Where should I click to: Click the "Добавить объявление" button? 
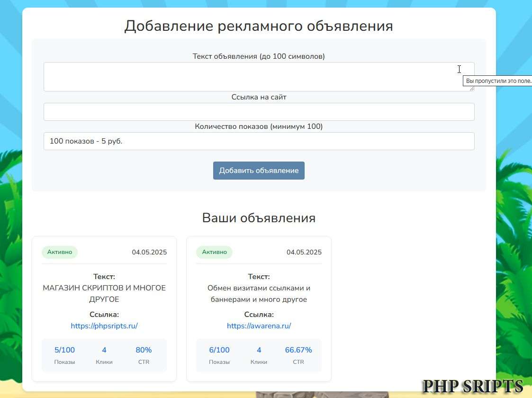tap(259, 170)
